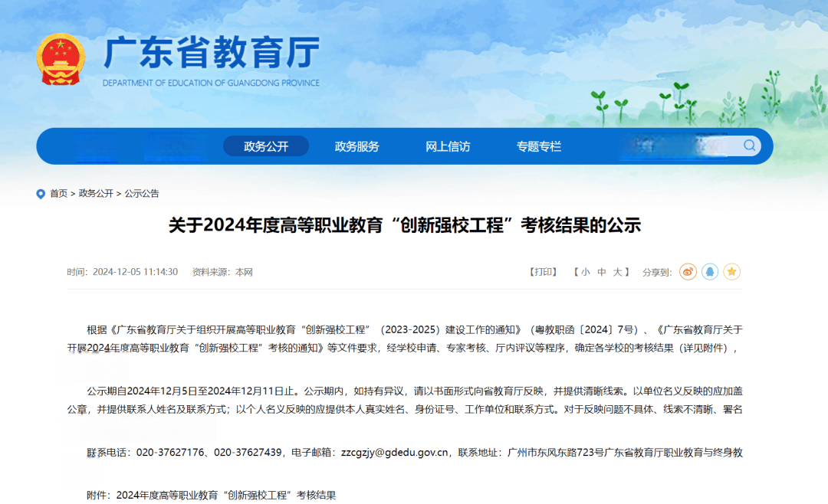Click phone number 020-37627439
Viewport: 828px width, 504px height.
point(248,452)
